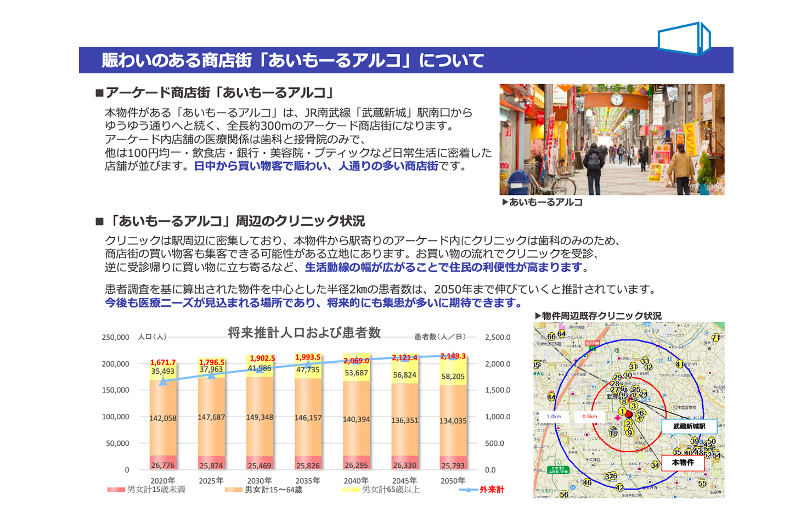
Task: Click the red value 1,796.5 above 2025 bar
Action: coord(212,362)
